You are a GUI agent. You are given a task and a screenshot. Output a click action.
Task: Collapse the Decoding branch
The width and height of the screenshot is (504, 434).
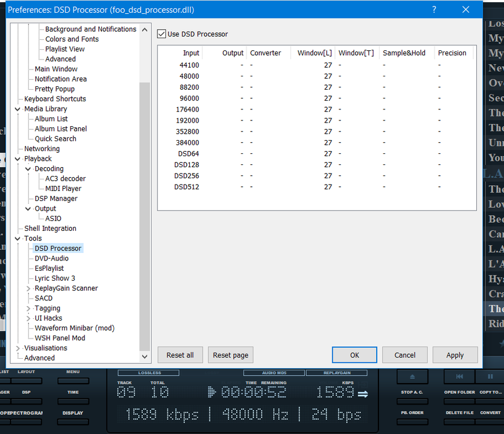click(x=28, y=168)
